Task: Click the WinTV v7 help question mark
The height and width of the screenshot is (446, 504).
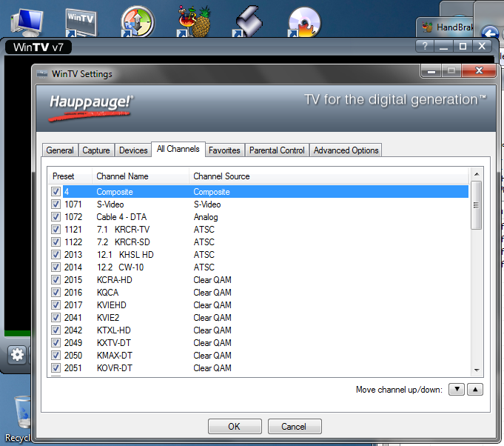Action: click(x=425, y=47)
